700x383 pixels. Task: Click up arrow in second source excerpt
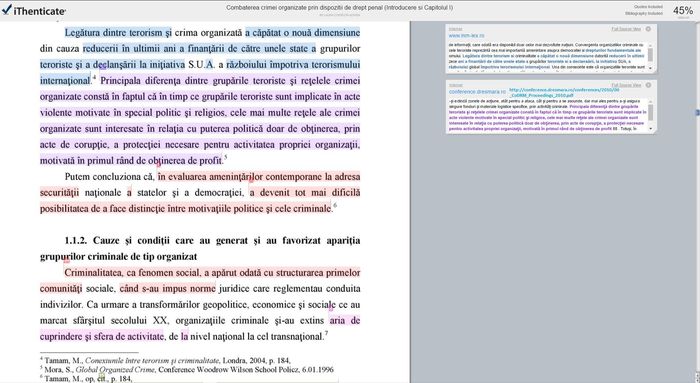(650, 101)
